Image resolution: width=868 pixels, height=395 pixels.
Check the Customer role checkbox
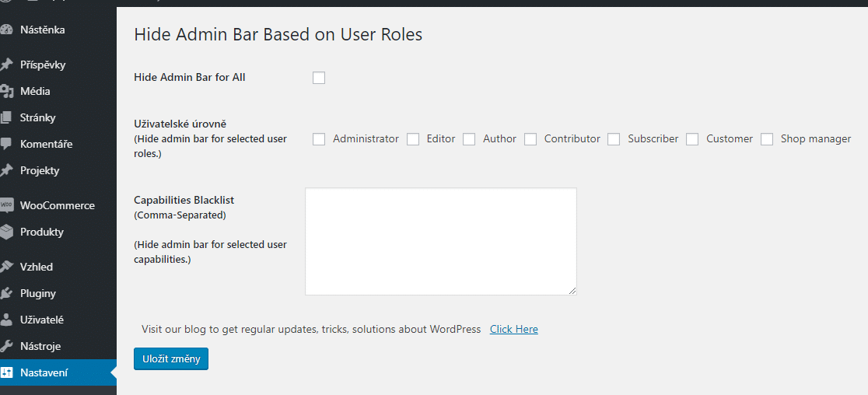coord(692,139)
